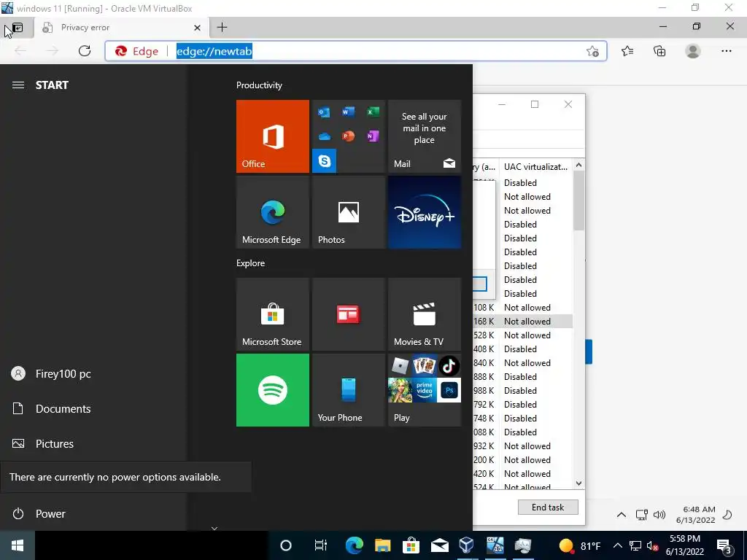Open Edge Settings and more menu
The height and width of the screenshot is (560, 747).
pyautogui.click(x=726, y=51)
